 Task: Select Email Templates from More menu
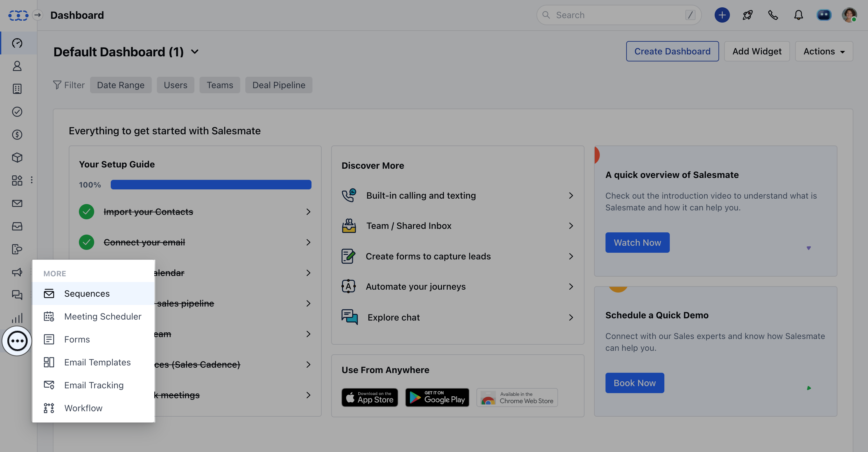pos(93,362)
